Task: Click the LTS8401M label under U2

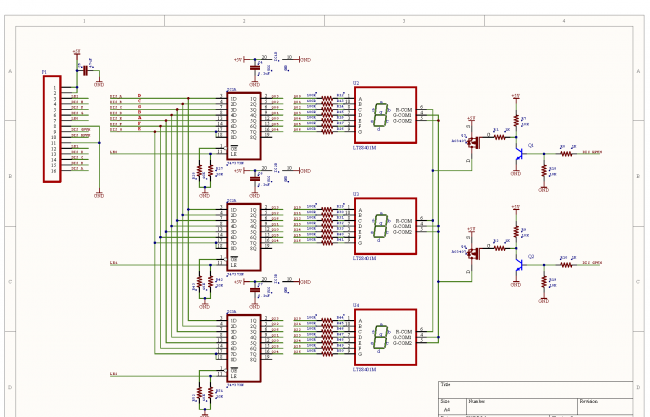Action: 364,148
